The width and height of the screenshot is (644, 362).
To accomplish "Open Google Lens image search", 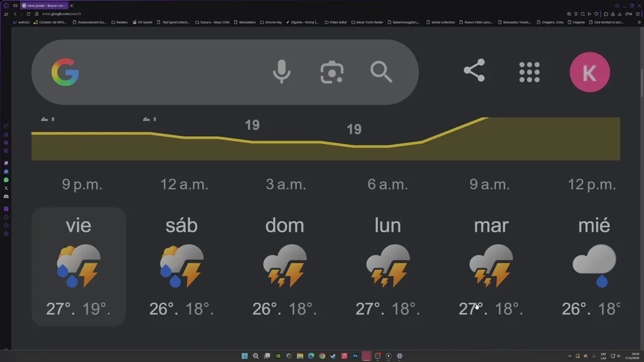I will point(332,72).
